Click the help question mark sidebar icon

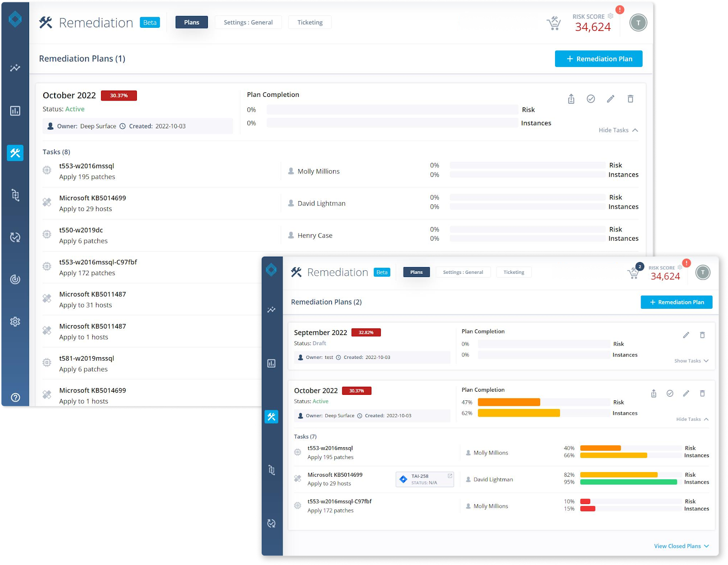coord(15,397)
